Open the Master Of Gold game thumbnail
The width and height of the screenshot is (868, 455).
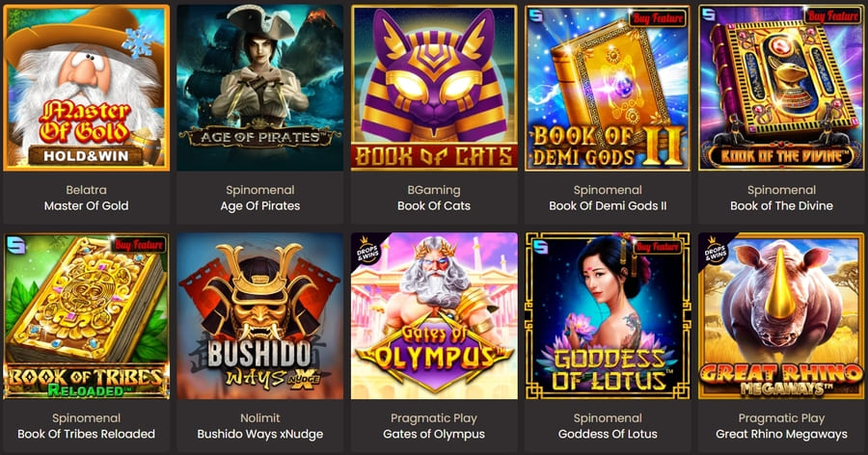(x=87, y=88)
